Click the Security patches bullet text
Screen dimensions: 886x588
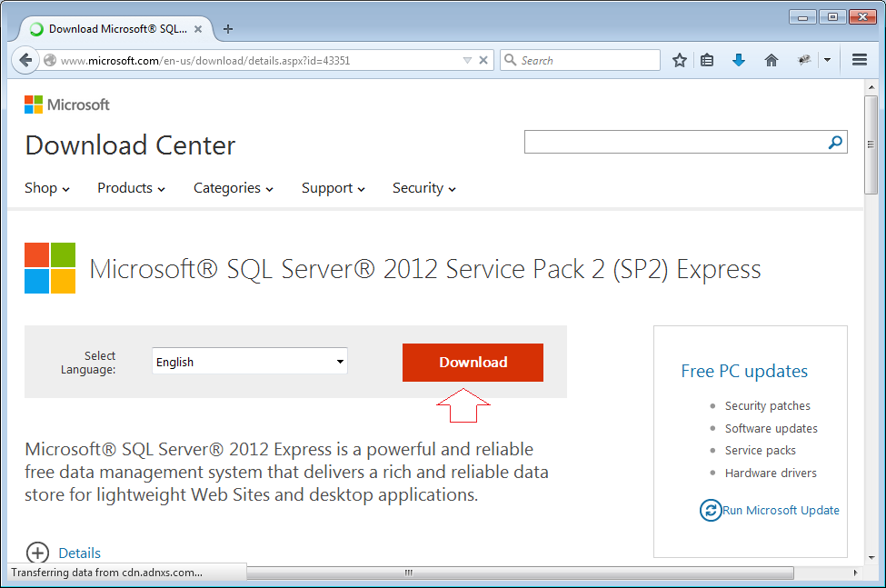point(767,405)
